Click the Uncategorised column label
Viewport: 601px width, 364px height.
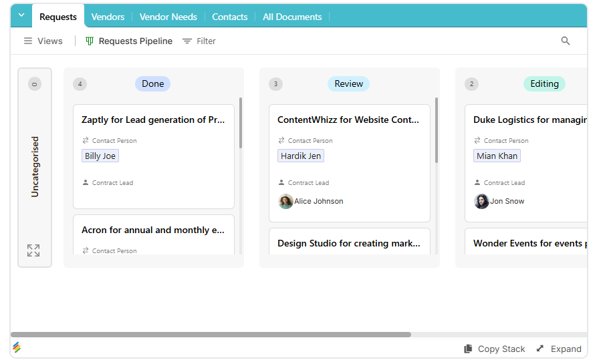coord(35,167)
